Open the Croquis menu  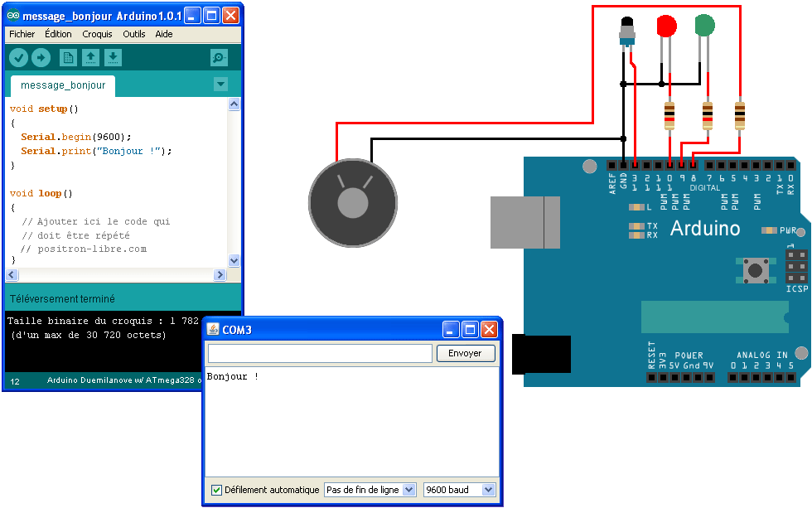[97, 34]
